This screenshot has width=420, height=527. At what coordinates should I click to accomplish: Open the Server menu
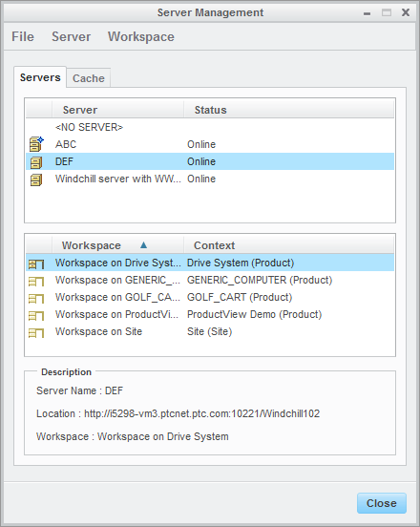click(x=72, y=36)
